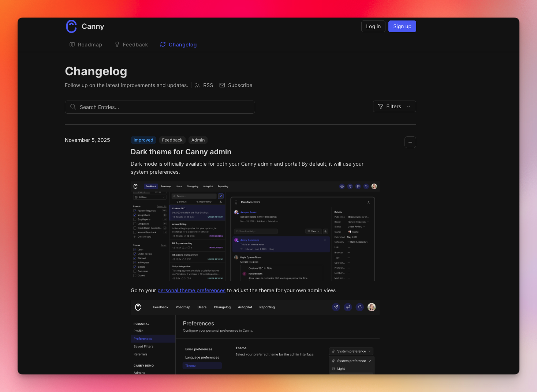Click the Sign up button
The image size is (537, 392).
[x=402, y=26]
